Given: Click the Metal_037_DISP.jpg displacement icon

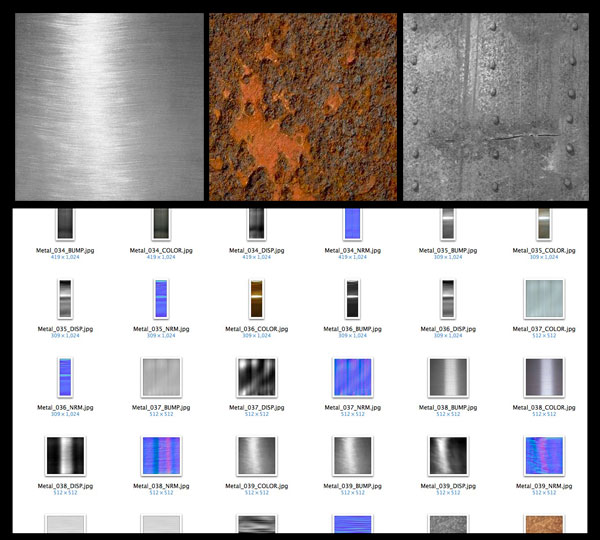Looking at the screenshot, I should [x=254, y=377].
